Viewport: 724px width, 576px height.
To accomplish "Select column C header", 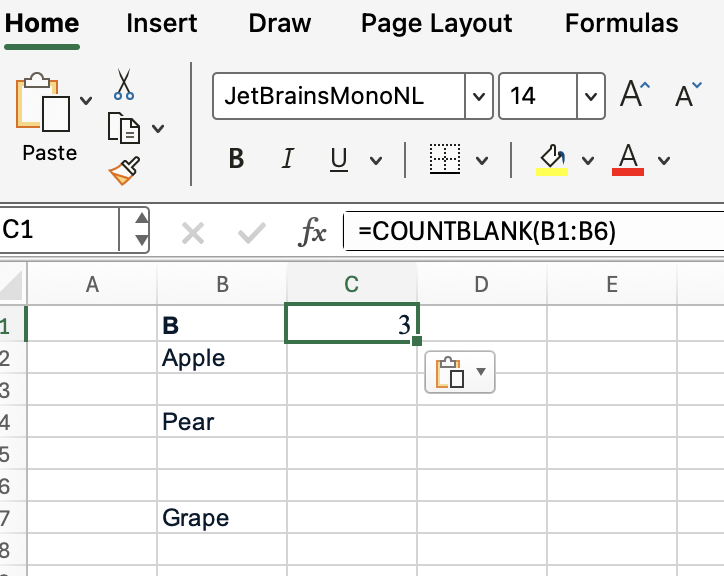I will [352, 284].
